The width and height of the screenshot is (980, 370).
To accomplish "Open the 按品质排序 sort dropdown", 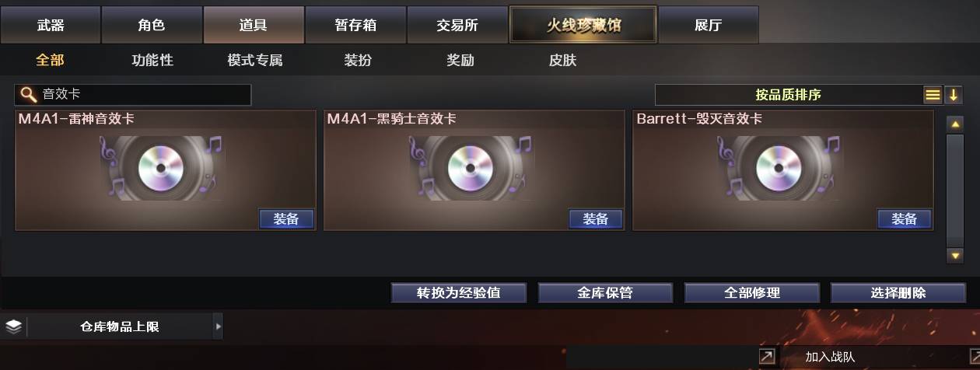I will pos(788,95).
